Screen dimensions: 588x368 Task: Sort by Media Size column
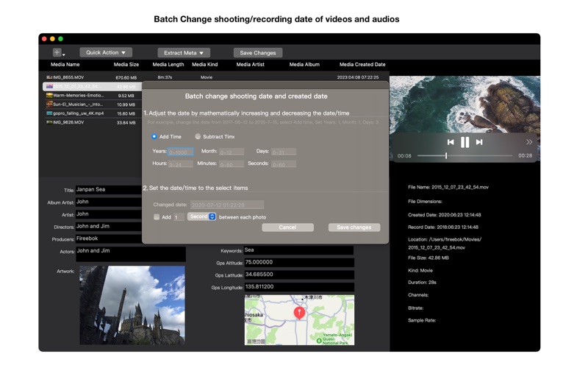click(x=126, y=65)
